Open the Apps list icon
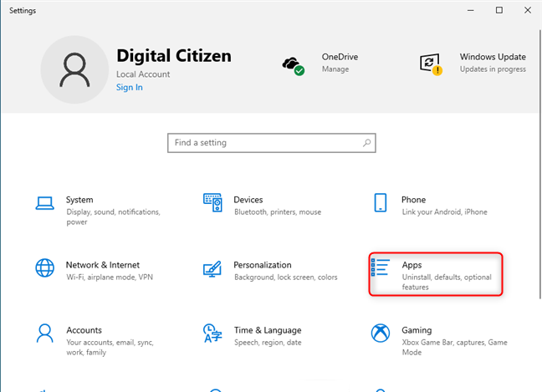542x392 pixels. tap(381, 267)
